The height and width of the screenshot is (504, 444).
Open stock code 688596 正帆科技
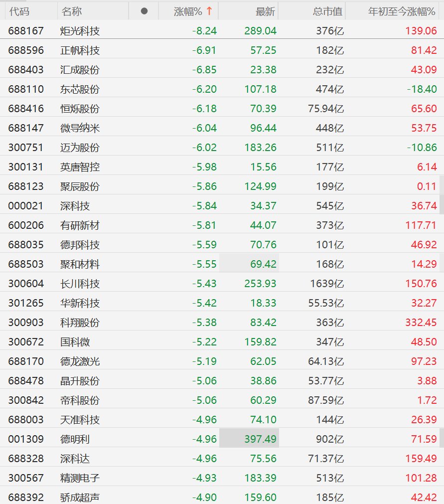[x=222, y=50]
